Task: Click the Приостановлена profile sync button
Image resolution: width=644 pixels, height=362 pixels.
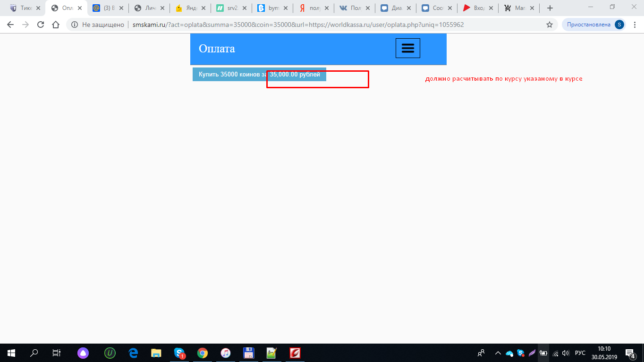Action: [593, 25]
